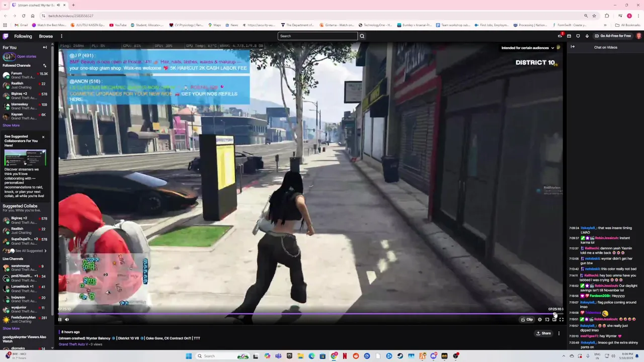Expand hidden bookmarks overflow chevron
Screen dimensions: 644x362
click(606, 25)
